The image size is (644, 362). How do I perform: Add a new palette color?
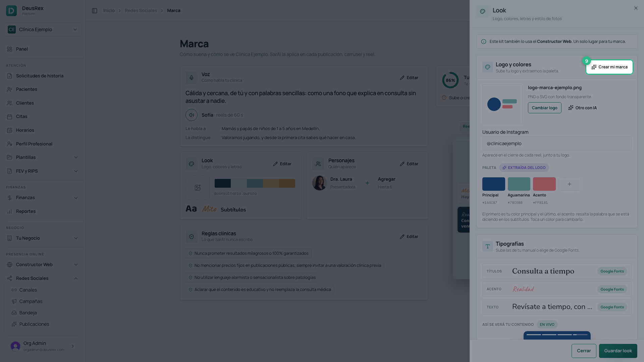pyautogui.click(x=570, y=184)
